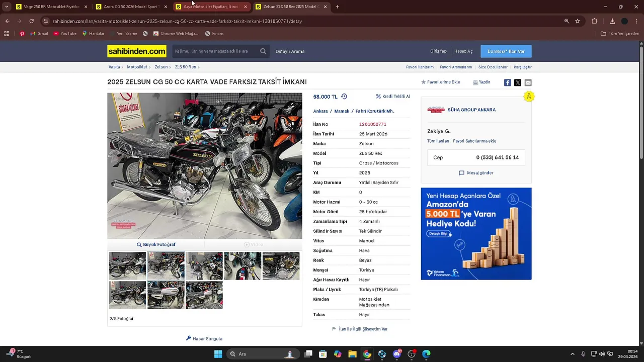Select the last thumbnail in second gallery row
644x362 pixels.
pyautogui.click(x=204, y=295)
